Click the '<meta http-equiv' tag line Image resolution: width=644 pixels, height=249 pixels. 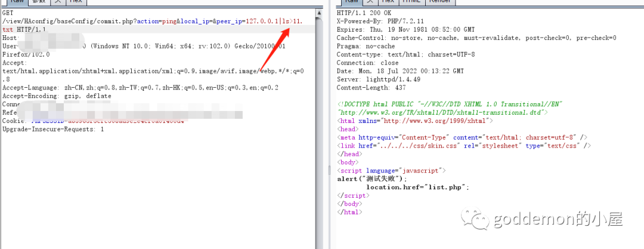[x=462, y=137]
